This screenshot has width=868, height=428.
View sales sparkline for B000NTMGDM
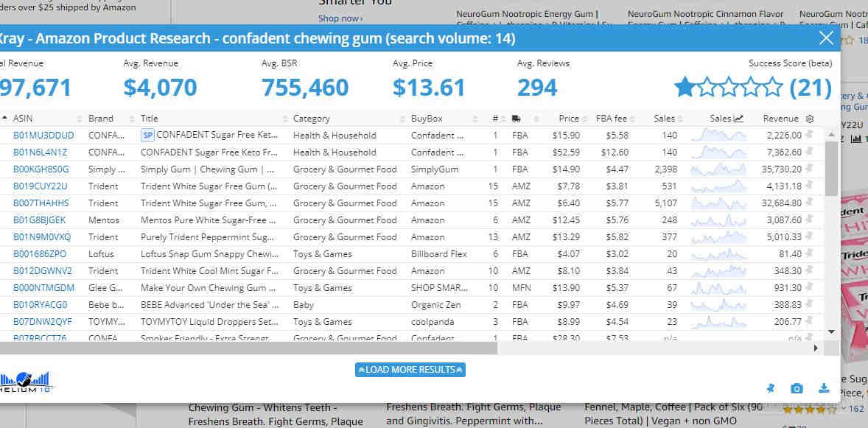point(718,288)
